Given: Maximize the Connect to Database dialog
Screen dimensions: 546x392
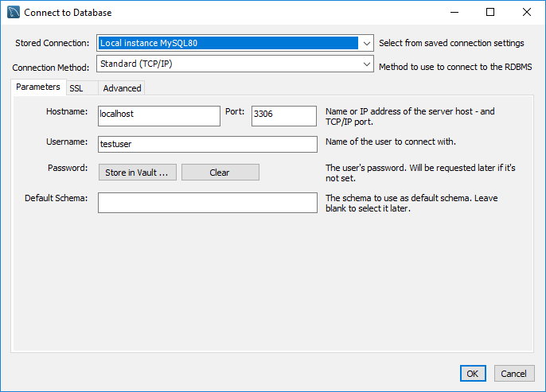Looking at the screenshot, I should 490,13.
